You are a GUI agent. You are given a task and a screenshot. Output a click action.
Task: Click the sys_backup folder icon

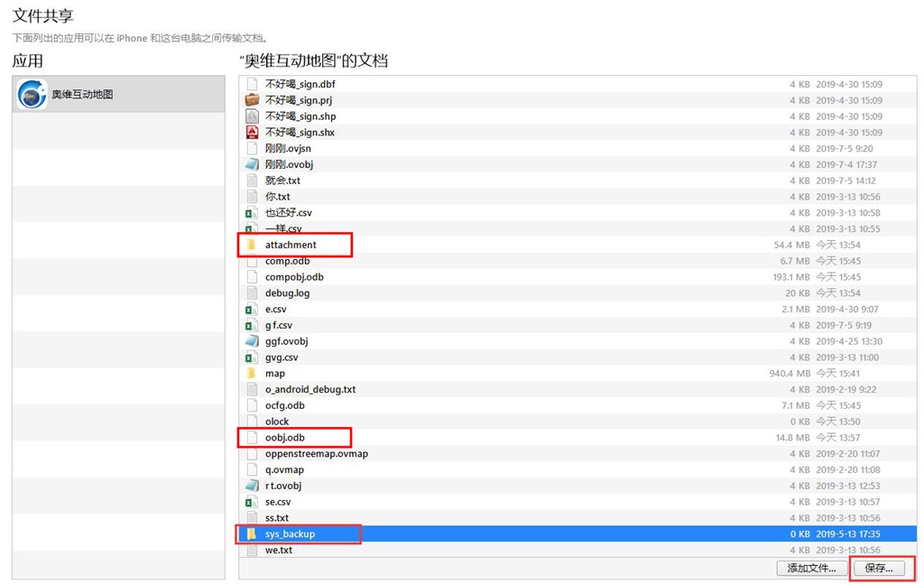click(252, 534)
